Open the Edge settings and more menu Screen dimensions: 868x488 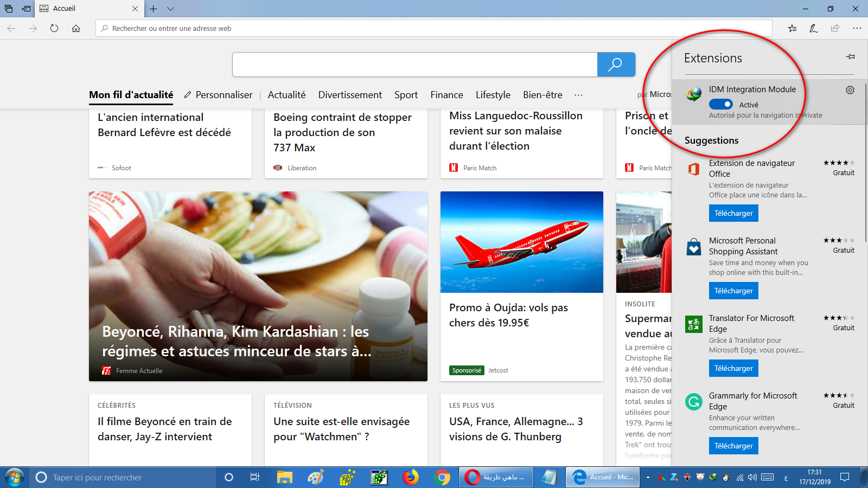(857, 28)
